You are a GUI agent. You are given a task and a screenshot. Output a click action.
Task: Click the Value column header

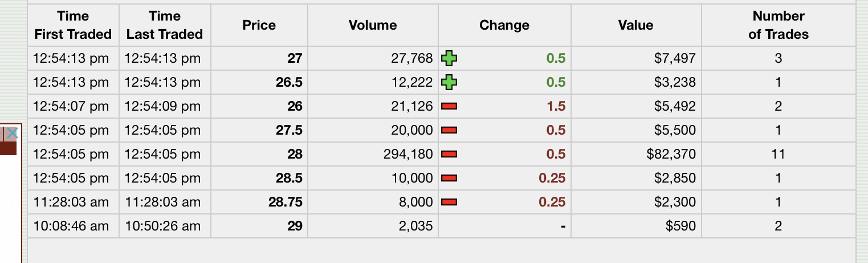coord(636,25)
